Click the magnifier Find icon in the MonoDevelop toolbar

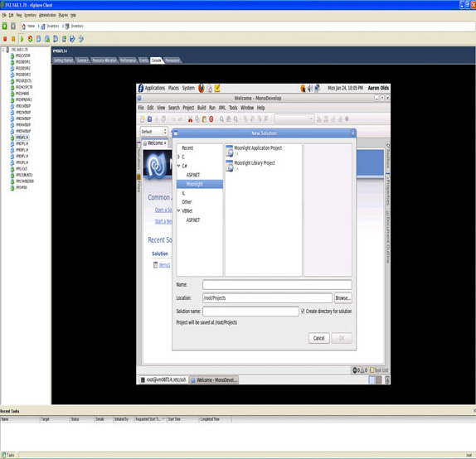point(221,119)
